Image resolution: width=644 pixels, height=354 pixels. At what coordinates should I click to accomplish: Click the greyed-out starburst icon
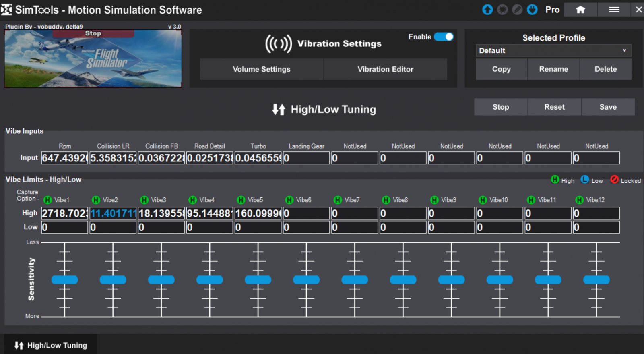pos(502,10)
